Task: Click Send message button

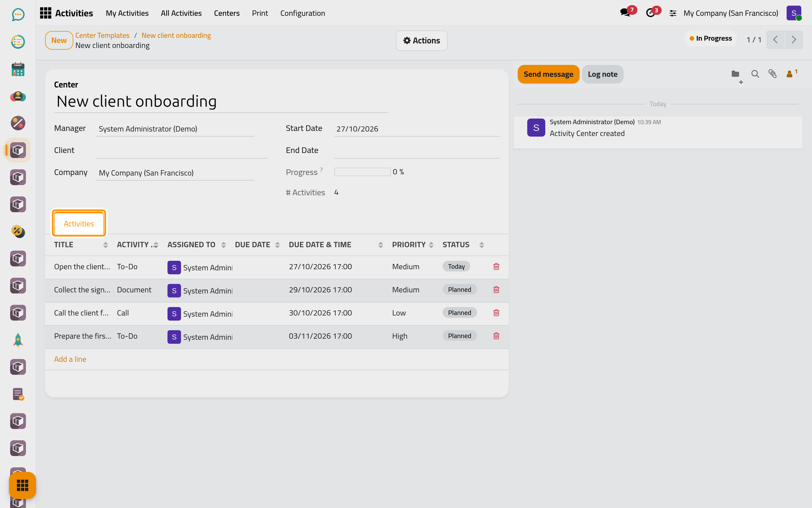Action: [548, 74]
